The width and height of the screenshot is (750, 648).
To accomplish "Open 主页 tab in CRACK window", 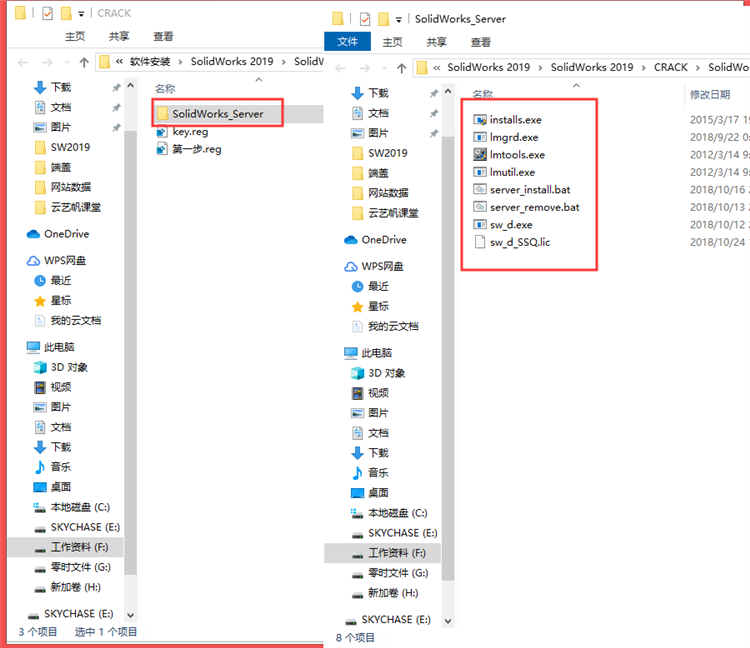I will (x=75, y=36).
